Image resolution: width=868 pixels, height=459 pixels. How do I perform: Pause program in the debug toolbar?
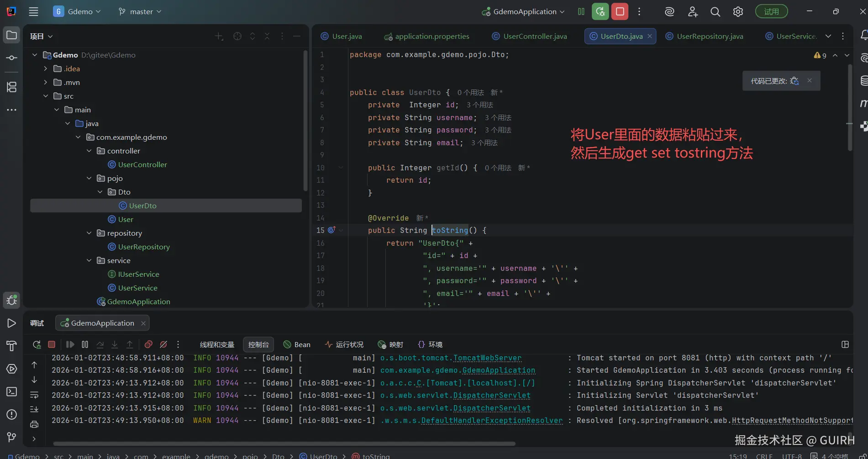(x=85, y=344)
